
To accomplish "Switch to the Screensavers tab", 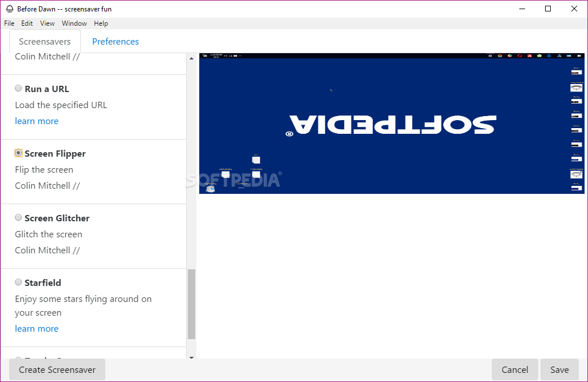I will point(45,42).
